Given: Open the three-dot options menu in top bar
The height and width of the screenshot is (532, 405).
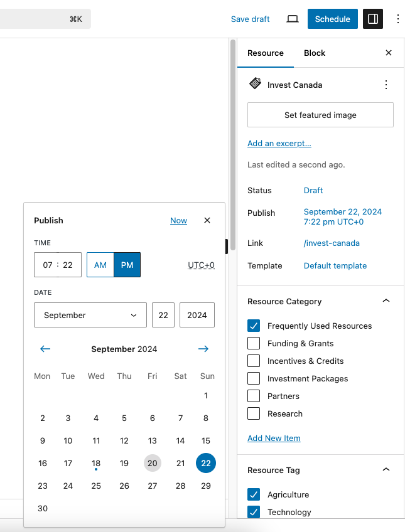Looking at the screenshot, I should pos(397,19).
